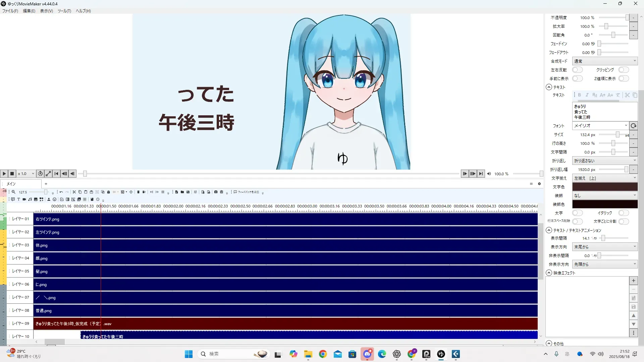Click the add text item 'T' icon
Viewport: 644px width, 362px height.
(18, 199)
